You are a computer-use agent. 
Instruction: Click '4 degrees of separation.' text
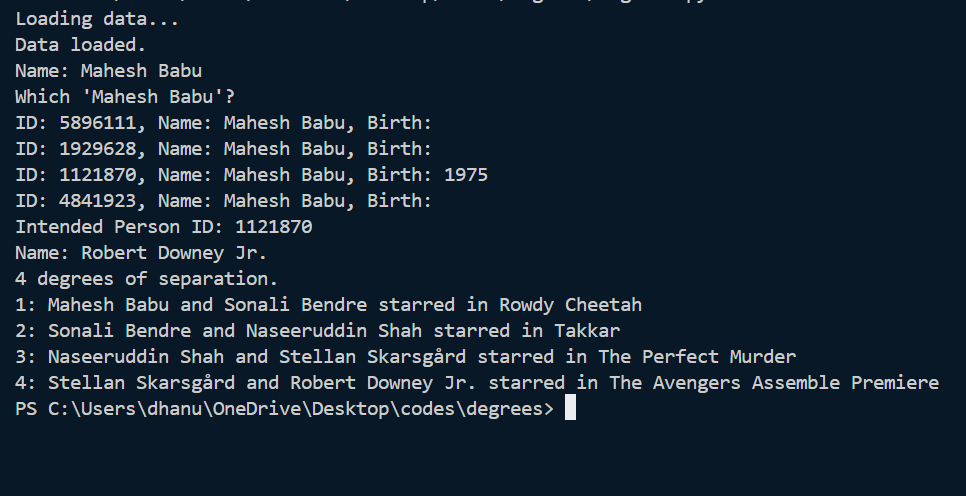click(147, 278)
